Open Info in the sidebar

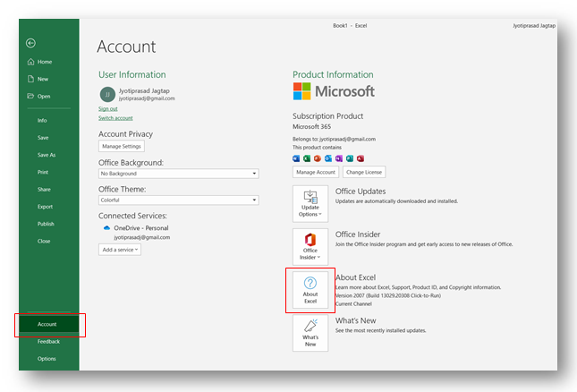pyautogui.click(x=42, y=120)
